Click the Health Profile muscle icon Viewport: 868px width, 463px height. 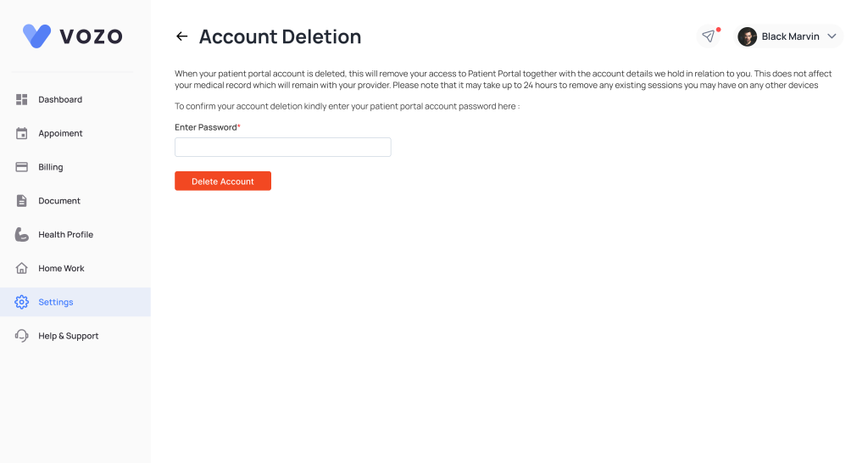22,235
